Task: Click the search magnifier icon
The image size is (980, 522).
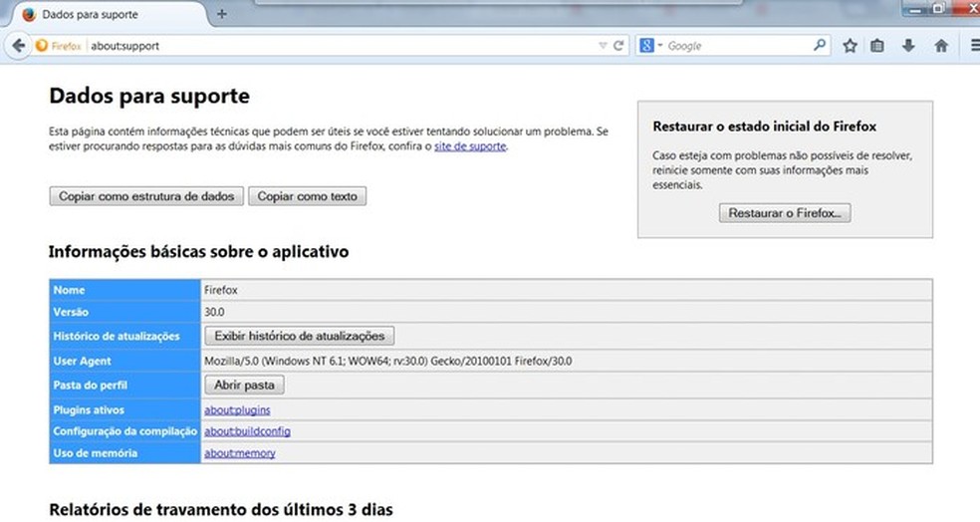Action: pyautogui.click(x=820, y=45)
